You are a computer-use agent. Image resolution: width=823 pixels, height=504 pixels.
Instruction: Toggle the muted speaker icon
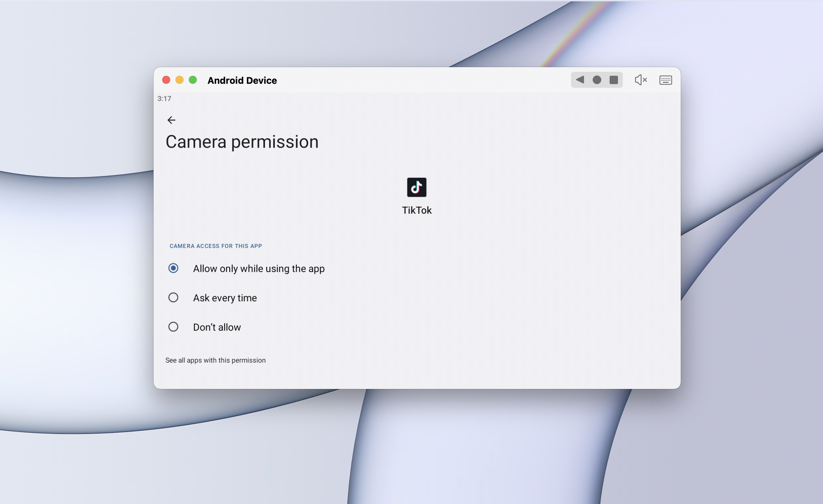click(641, 80)
